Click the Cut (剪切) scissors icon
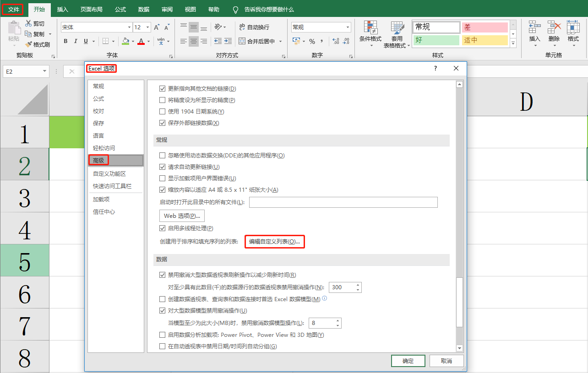The width and height of the screenshot is (588, 373). tap(28, 24)
